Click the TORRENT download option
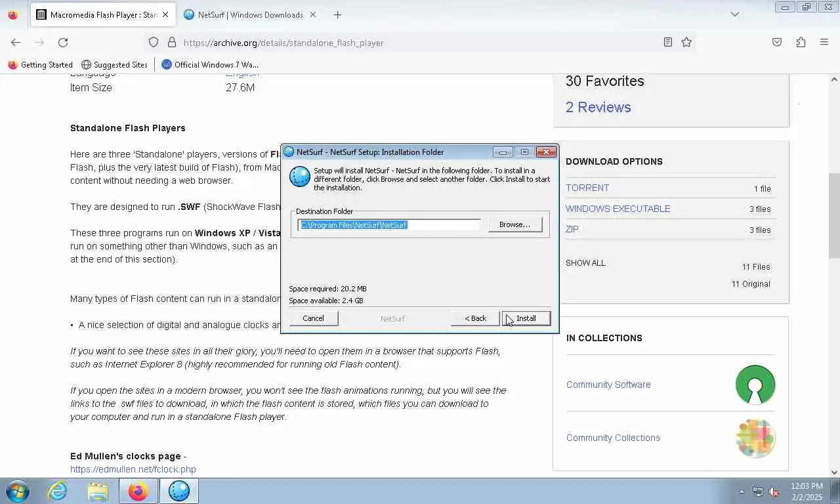 point(587,188)
